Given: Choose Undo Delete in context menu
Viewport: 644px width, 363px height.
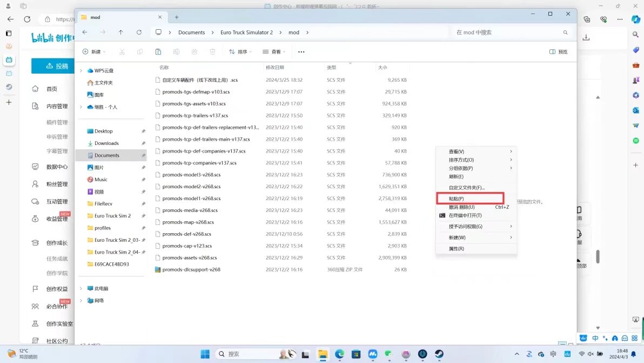Looking at the screenshot, I should (476, 207).
